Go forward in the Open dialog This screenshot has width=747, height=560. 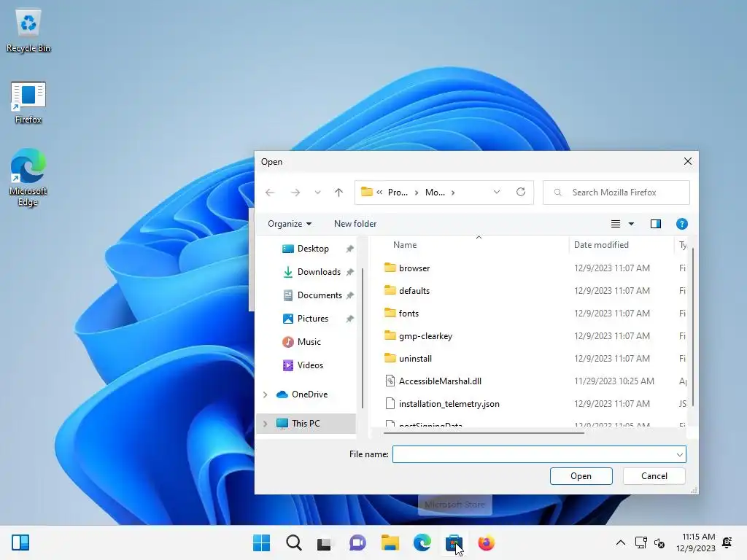(x=295, y=192)
